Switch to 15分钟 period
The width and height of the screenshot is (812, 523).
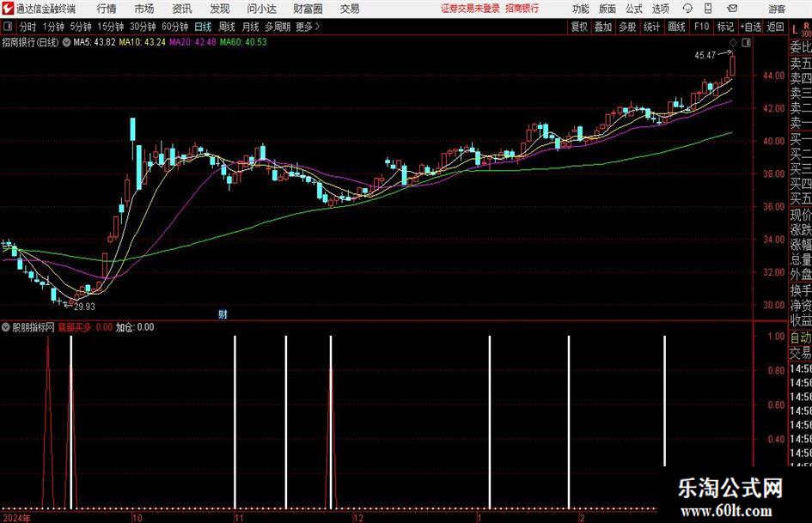111,27
